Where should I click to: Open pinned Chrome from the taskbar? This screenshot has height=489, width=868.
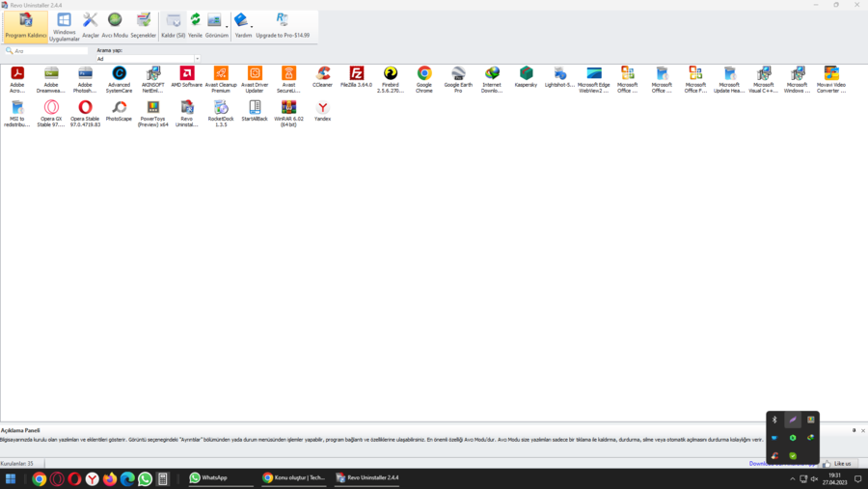click(x=39, y=478)
